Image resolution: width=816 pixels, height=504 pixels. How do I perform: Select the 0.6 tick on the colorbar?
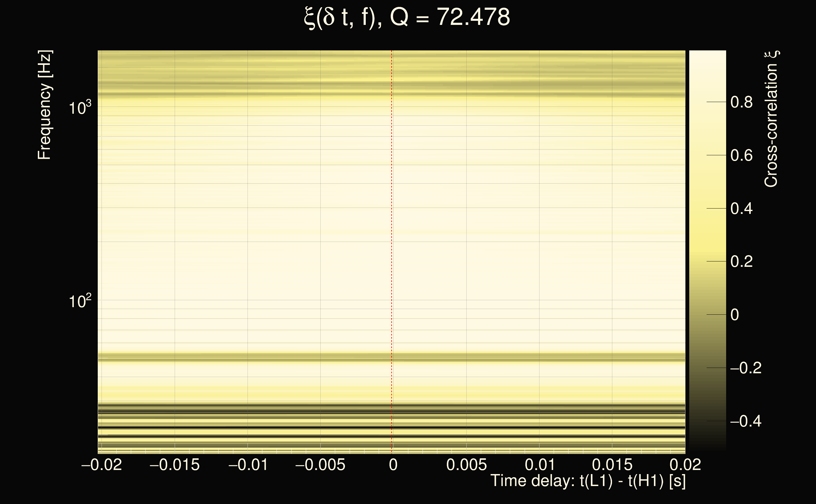(x=741, y=155)
